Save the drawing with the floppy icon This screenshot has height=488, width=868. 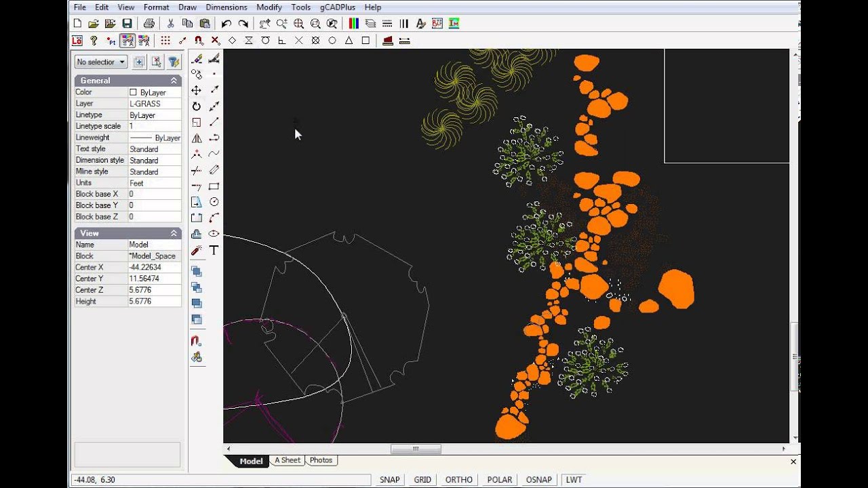coord(127,24)
